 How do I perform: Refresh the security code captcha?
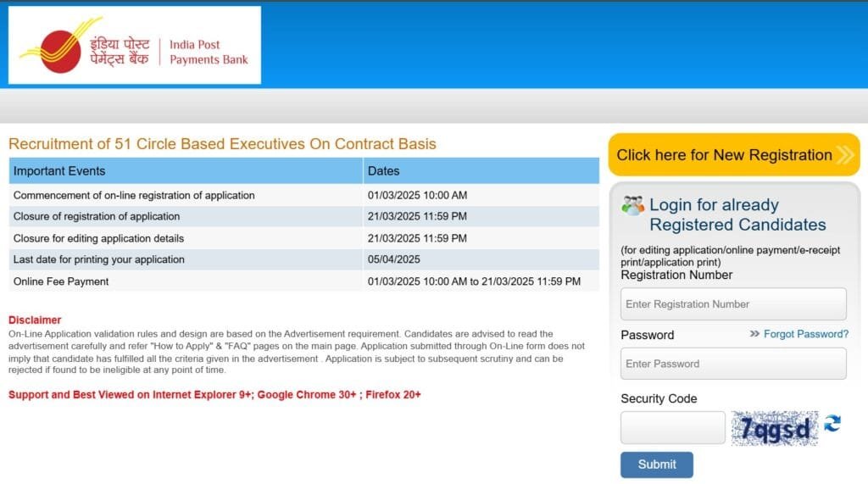(x=832, y=423)
